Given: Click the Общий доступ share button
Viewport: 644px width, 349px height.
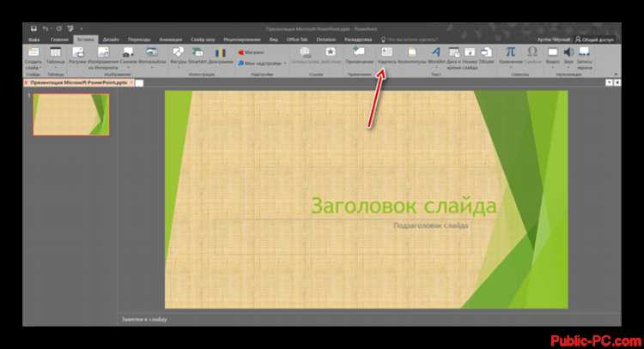Looking at the screenshot, I should pyautogui.click(x=594, y=39).
